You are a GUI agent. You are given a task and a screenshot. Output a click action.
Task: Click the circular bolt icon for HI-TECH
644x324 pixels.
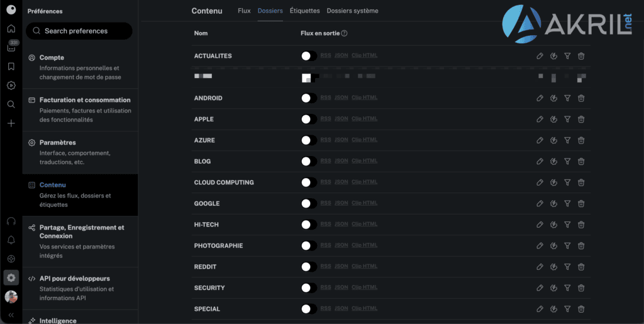(x=553, y=225)
